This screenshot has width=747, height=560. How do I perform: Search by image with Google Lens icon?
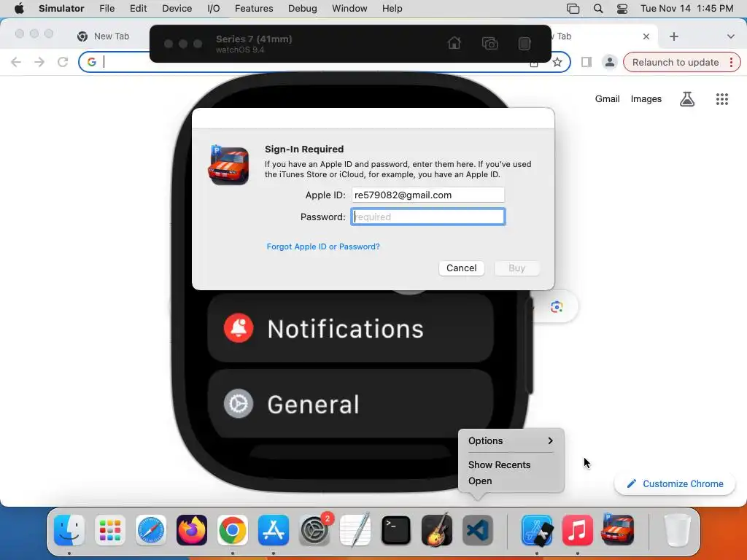pos(557,307)
